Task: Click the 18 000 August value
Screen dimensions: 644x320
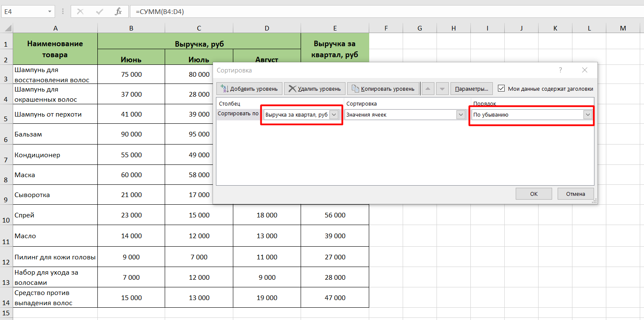Action: pos(267,215)
